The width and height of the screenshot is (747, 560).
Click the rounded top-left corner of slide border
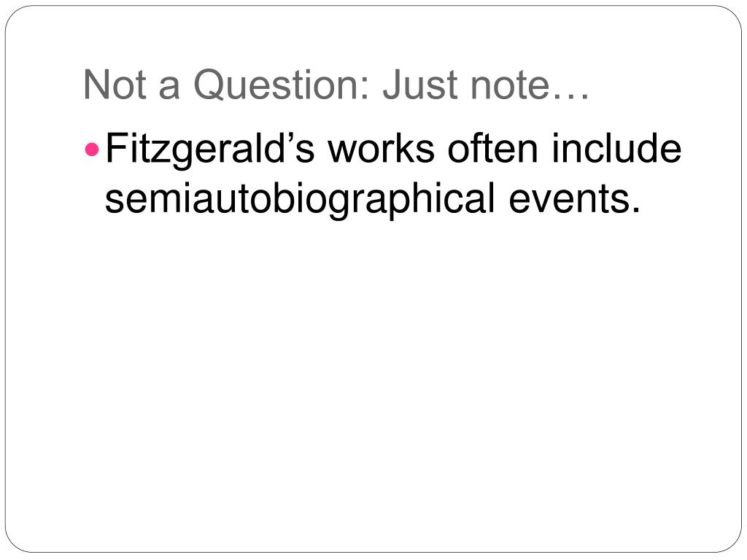15,15
